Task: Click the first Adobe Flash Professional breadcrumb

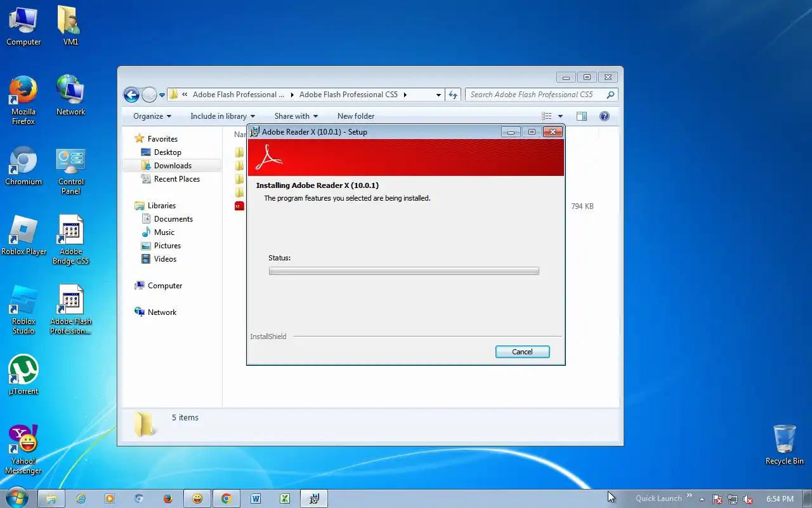Action: click(x=239, y=95)
